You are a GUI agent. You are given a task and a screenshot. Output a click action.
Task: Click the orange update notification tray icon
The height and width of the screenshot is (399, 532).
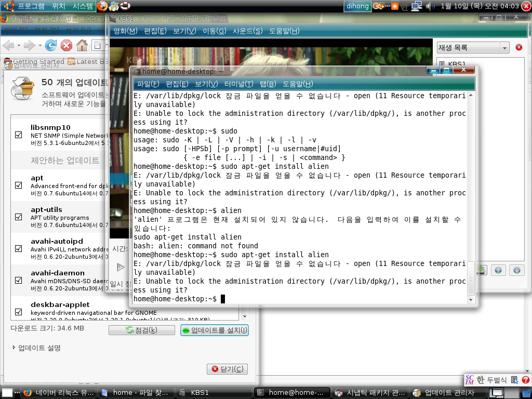395,6
